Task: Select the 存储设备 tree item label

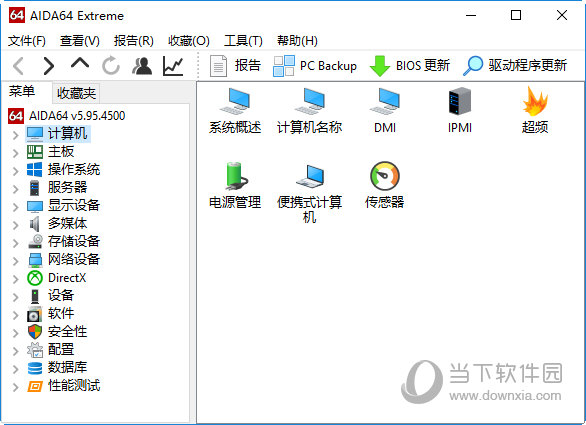Action: (74, 241)
